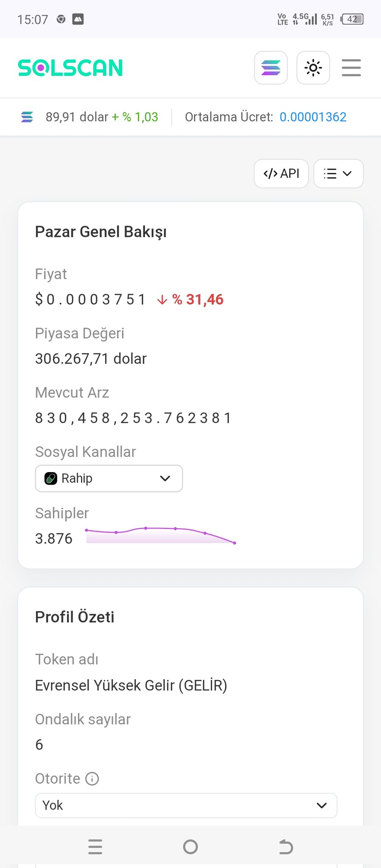Click the SOL price 89,91 dolar text
381x868 pixels.
77,117
